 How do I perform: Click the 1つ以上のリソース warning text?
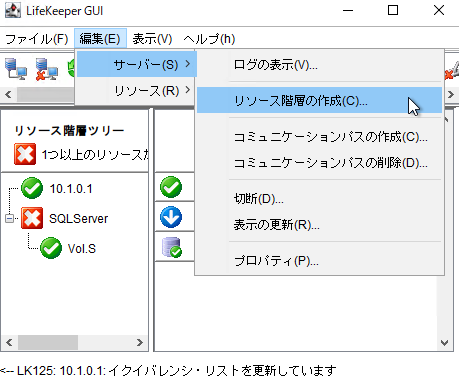pos(95,154)
